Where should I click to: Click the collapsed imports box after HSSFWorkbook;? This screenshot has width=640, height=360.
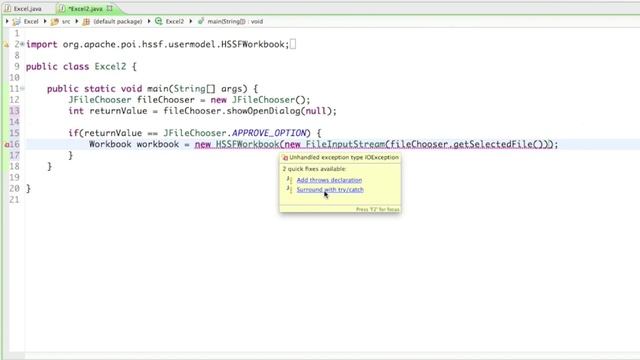(x=293, y=44)
